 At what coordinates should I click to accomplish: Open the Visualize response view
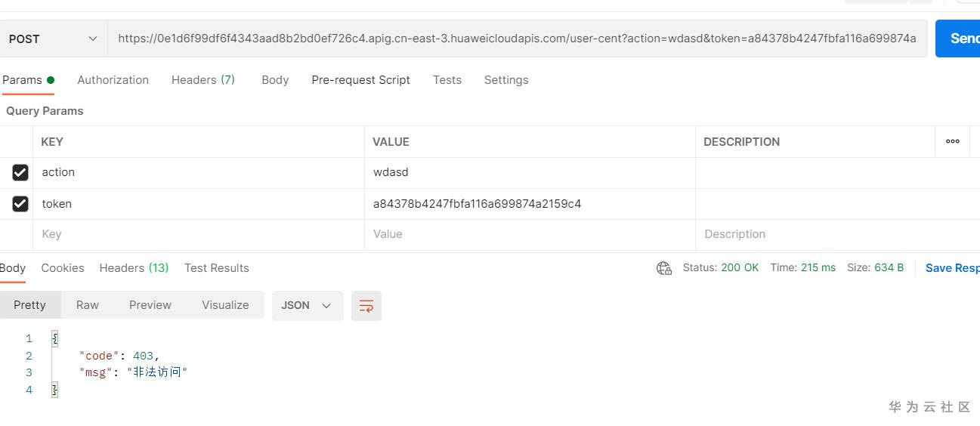coord(225,305)
